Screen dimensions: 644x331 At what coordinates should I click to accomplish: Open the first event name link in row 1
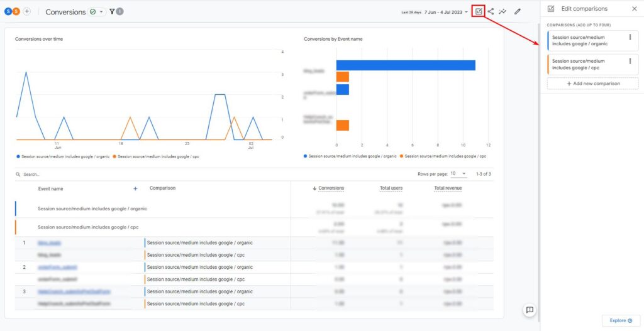point(49,243)
